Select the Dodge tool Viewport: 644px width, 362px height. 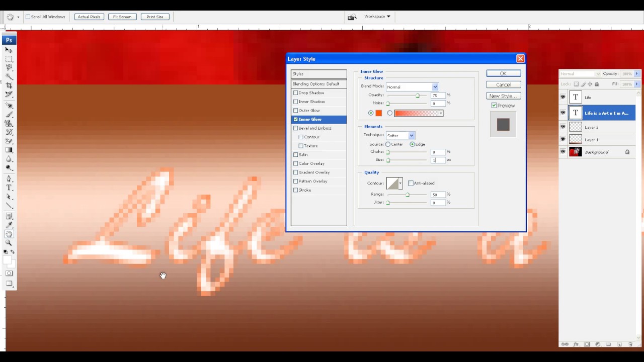tap(9, 167)
